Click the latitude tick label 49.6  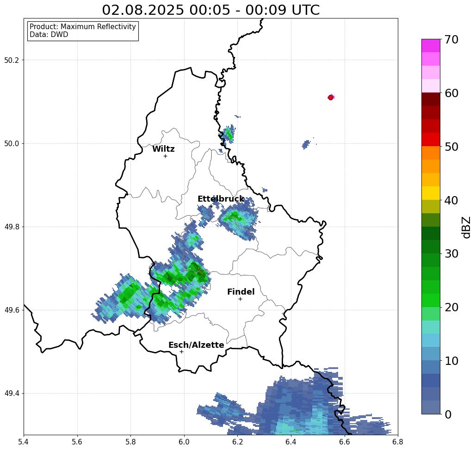pyautogui.click(x=12, y=310)
